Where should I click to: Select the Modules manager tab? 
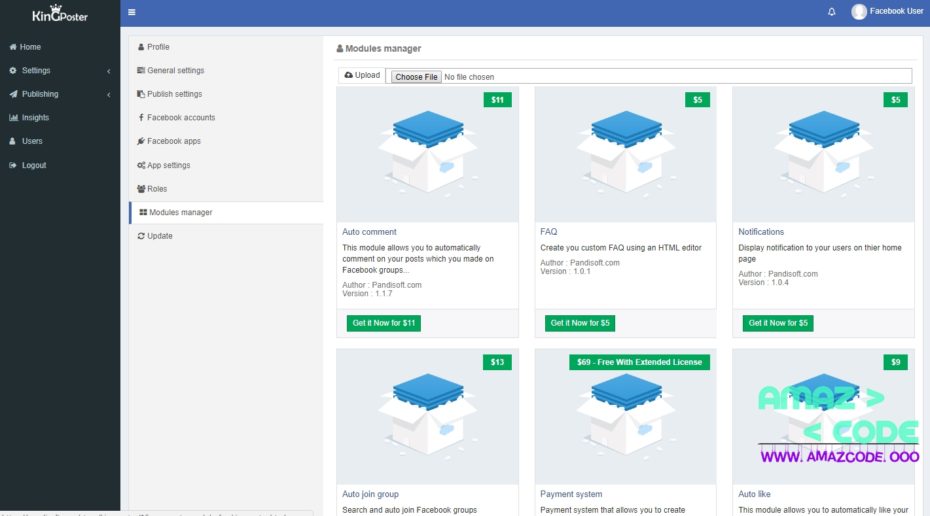pos(227,212)
